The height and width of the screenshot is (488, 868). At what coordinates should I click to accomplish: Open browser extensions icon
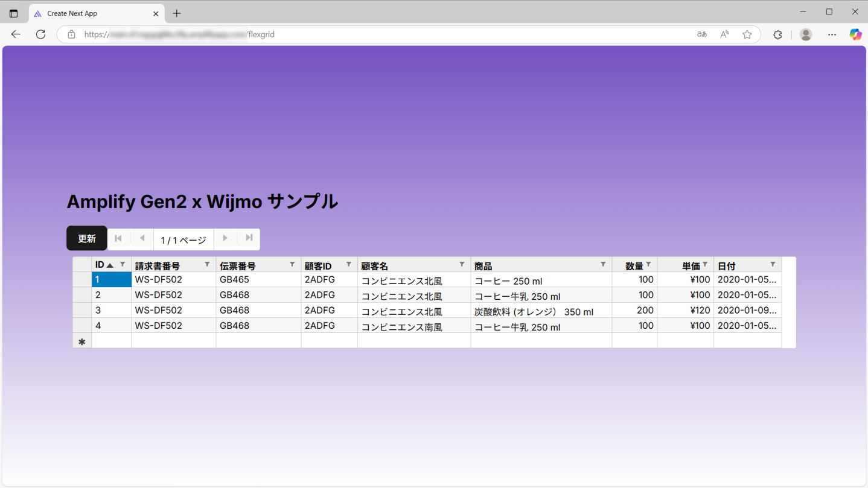point(777,34)
